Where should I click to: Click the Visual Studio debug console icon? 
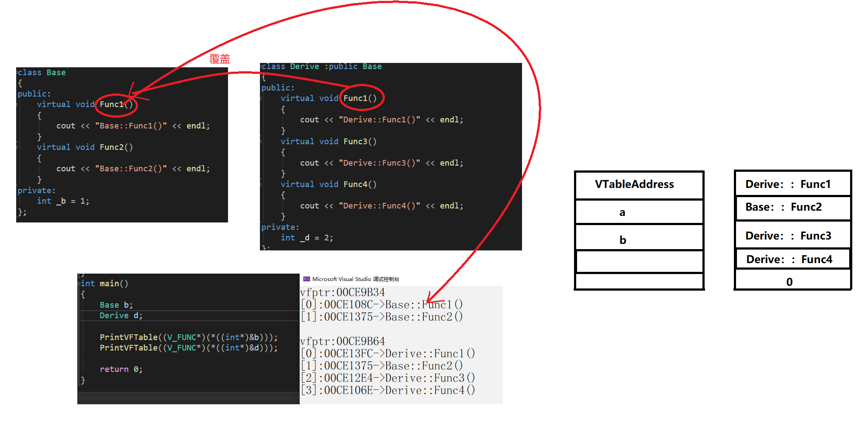pos(308,279)
